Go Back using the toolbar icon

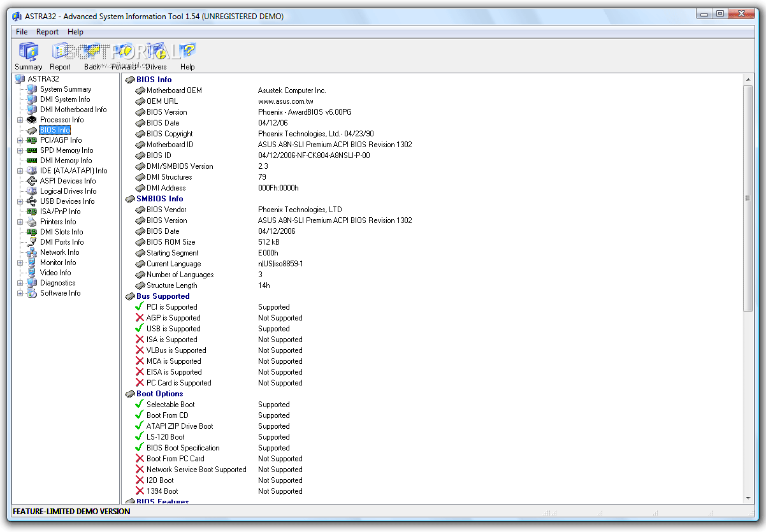click(x=92, y=52)
